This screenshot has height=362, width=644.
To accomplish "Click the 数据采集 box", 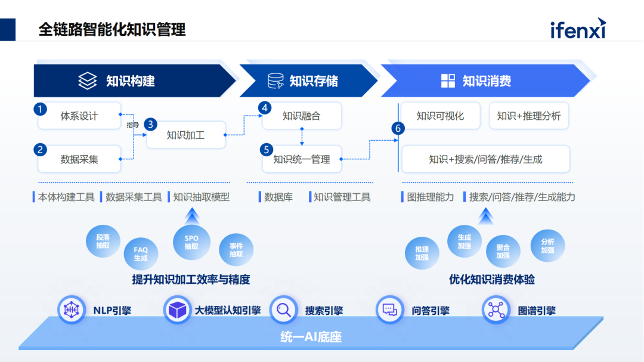I will tap(79, 159).
